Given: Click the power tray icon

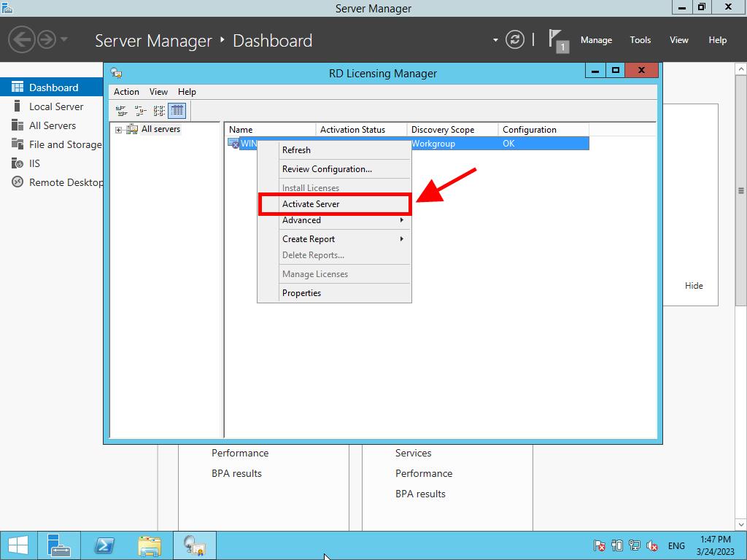Looking at the screenshot, I should click(617, 545).
